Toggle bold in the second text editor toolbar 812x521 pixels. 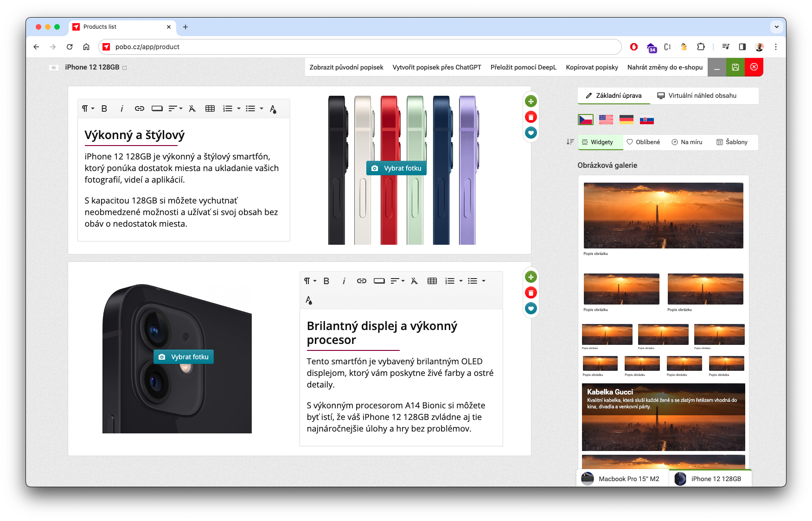(x=326, y=281)
